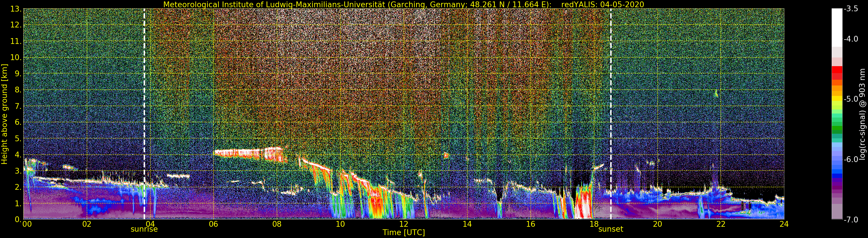868x238 pixels.
Task: Click the -5.0 colorbar tick label
Action: click(851, 99)
